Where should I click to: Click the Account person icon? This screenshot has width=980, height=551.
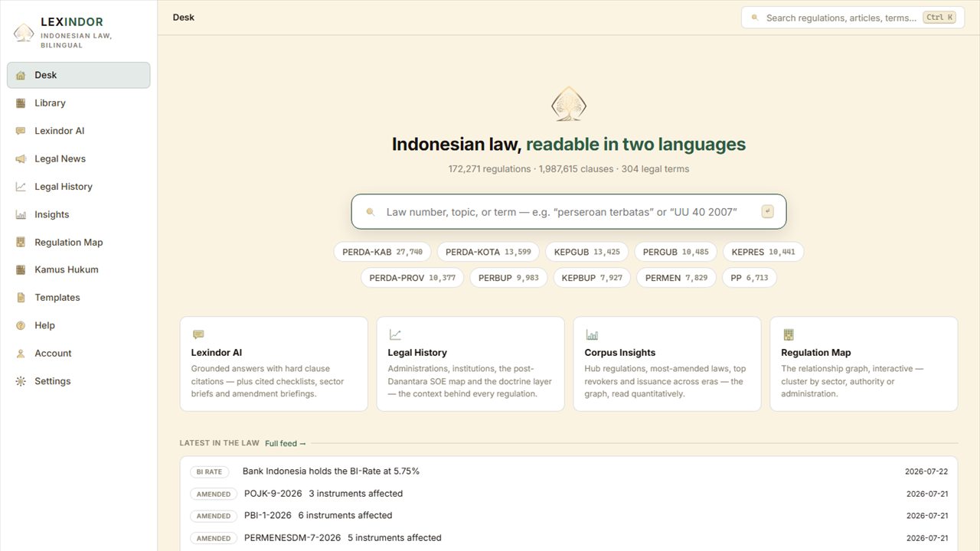tap(21, 354)
